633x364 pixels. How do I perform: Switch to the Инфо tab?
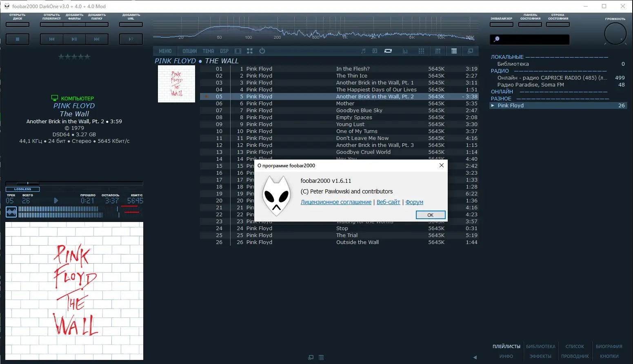click(506, 356)
